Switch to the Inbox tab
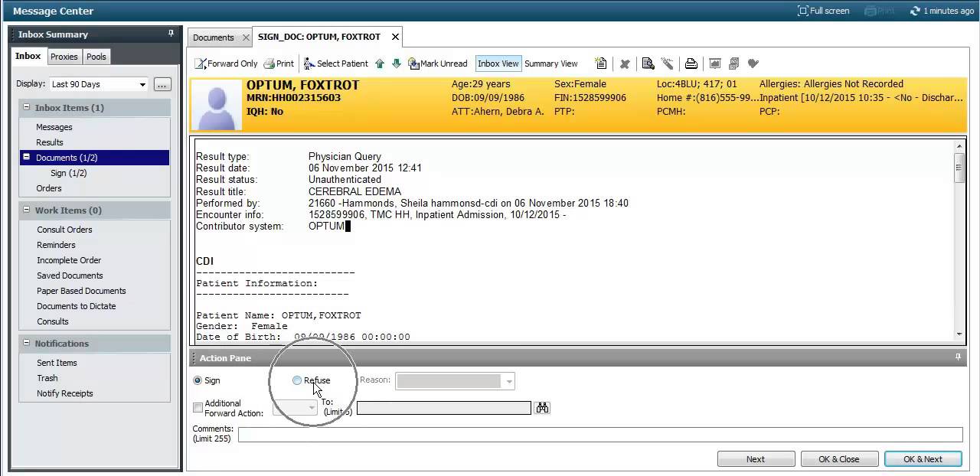The width and height of the screenshot is (980, 476). 28,56
